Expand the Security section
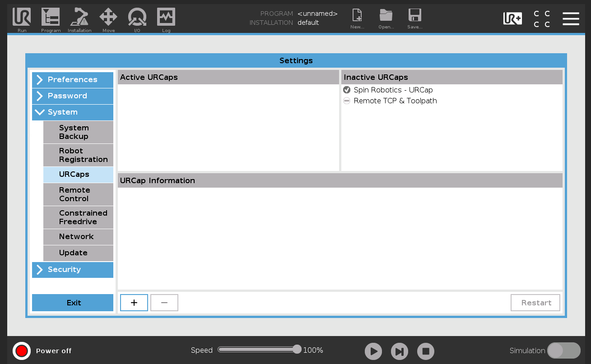Viewport: 591px width, 364px height. [x=73, y=270]
